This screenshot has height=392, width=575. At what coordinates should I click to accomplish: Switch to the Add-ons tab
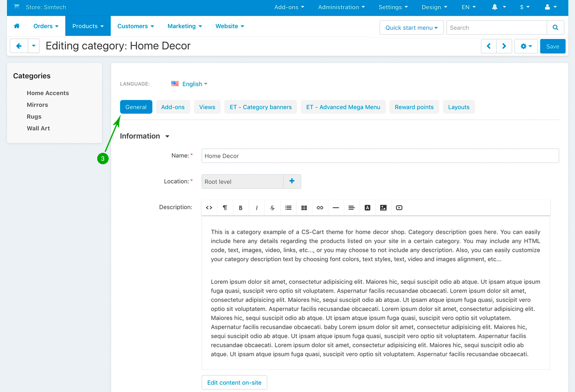173,107
